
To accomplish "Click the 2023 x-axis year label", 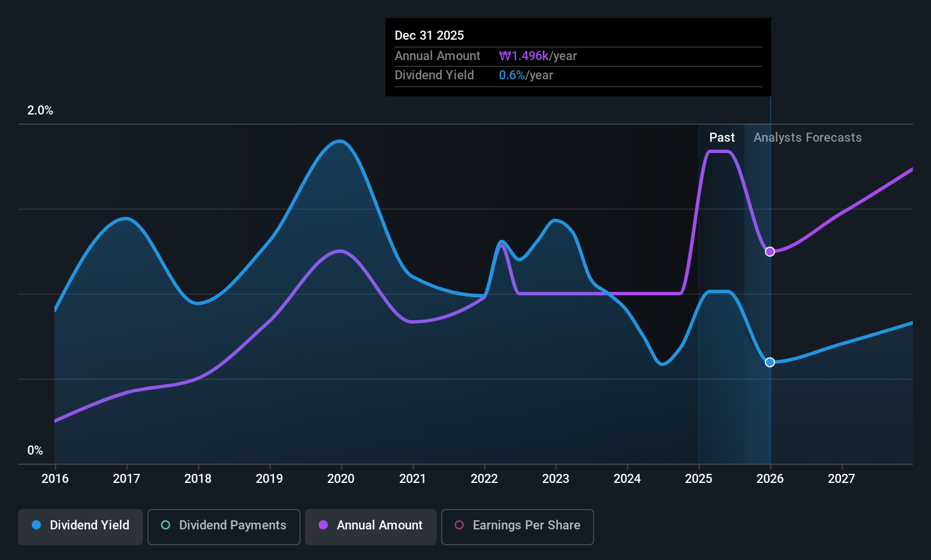I will 556,479.
